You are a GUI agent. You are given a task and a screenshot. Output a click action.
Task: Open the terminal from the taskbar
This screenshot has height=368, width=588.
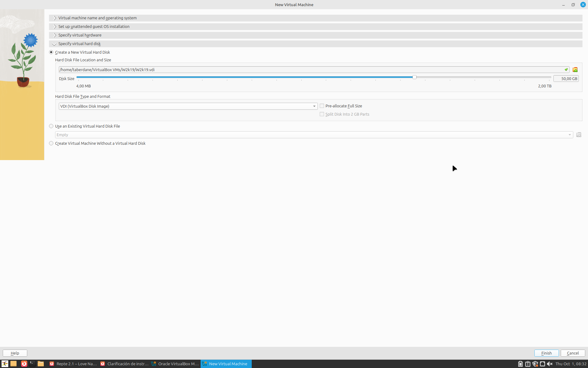pos(32,364)
